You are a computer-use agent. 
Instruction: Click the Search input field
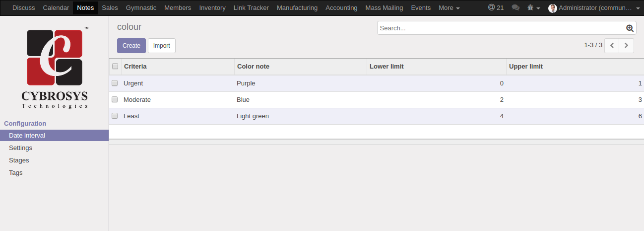[x=501, y=28]
